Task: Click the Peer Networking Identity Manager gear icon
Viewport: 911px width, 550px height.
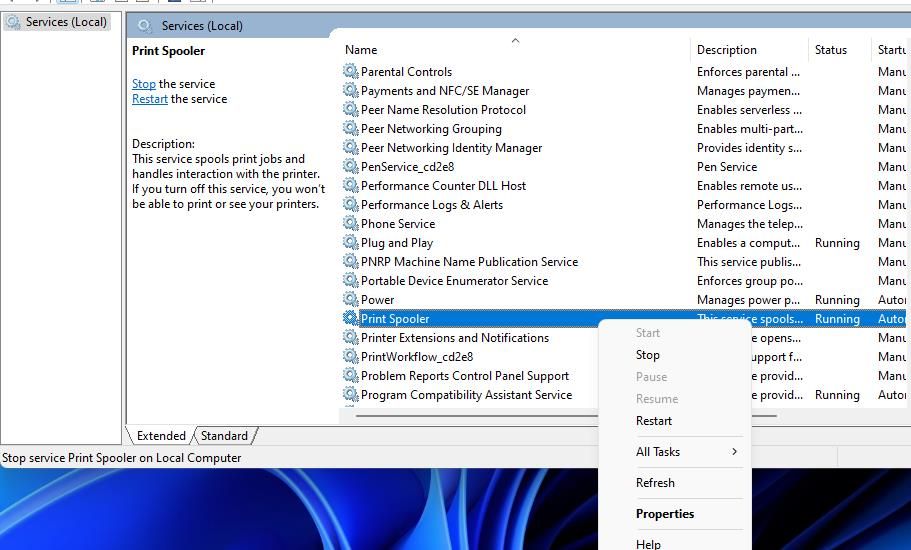Action: (x=350, y=147)
